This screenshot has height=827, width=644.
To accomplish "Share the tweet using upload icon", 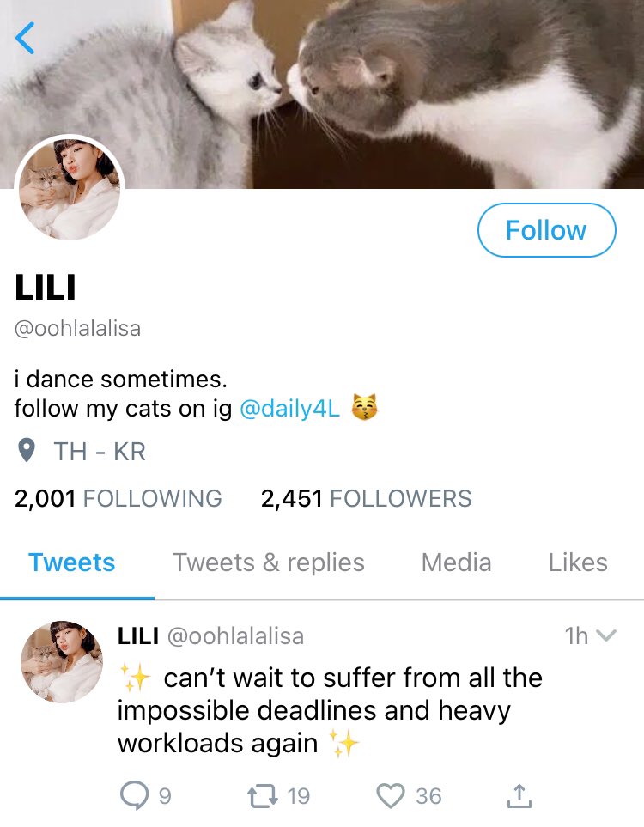I will [x=519, y=796].
